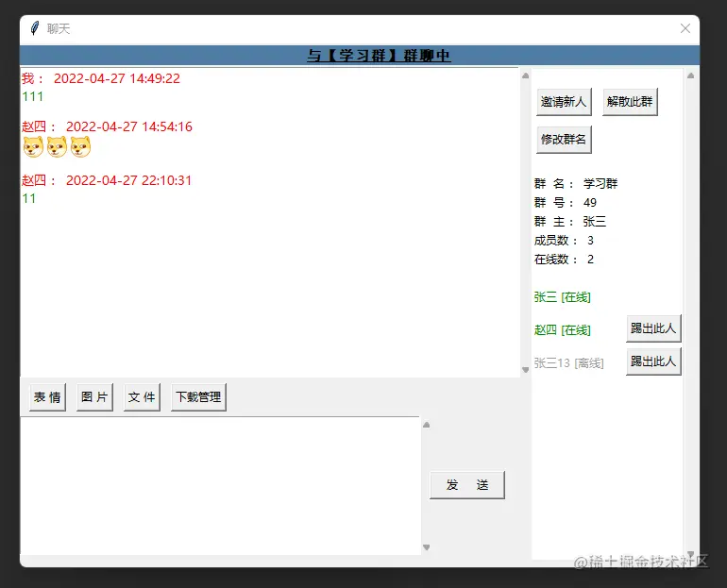The height and width of the screenshot is (588, 727).
Task: Click the timestamp 2022-04-27 14:54:16
Action: click(129, 126)
